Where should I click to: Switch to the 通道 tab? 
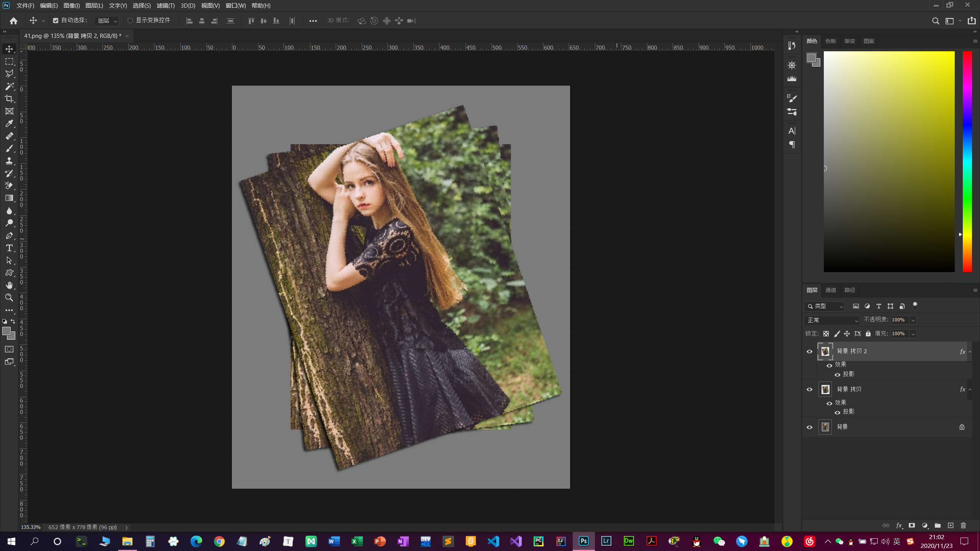pyautogui.click(x=830, y=290)
